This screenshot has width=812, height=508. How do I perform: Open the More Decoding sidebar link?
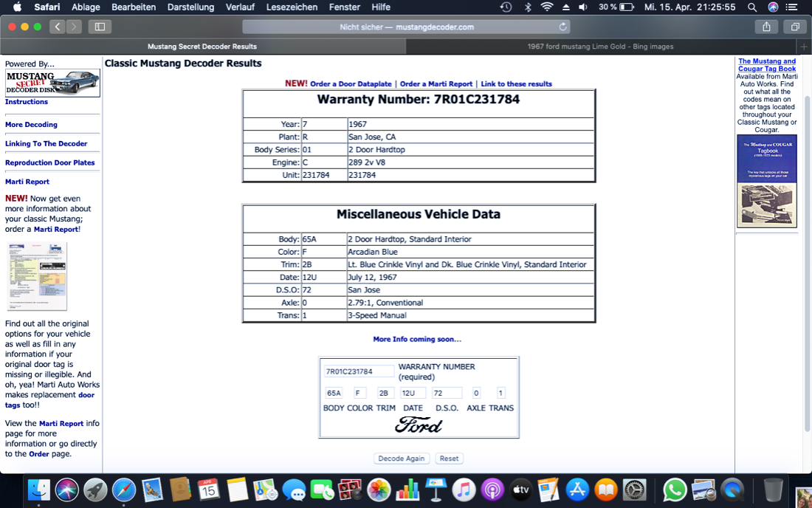coord(31,125)
